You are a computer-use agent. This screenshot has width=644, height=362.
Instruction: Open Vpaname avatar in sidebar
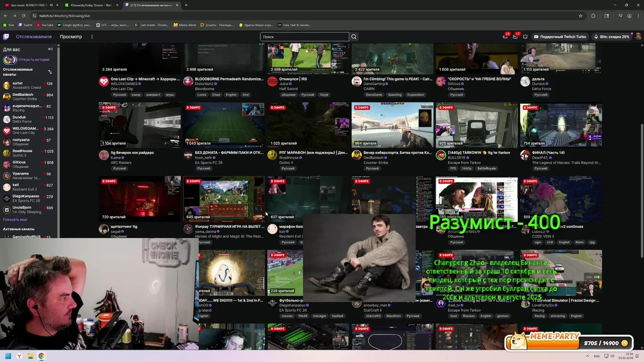pos(7,176)
